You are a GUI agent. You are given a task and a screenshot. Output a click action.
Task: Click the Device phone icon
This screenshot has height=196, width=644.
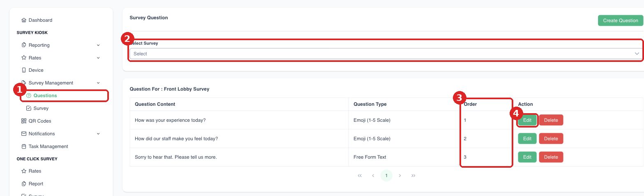coord(24,70)
